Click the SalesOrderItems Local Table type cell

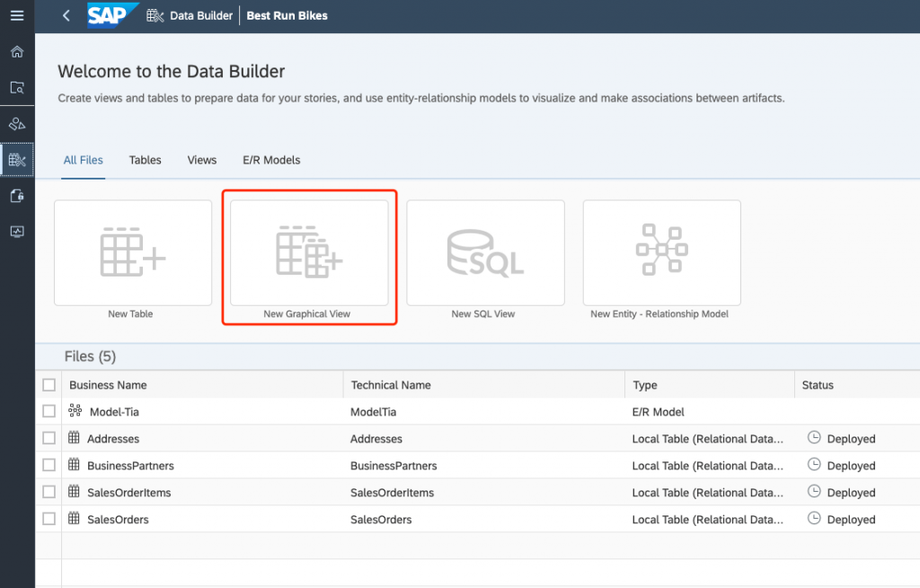[708, 493]
